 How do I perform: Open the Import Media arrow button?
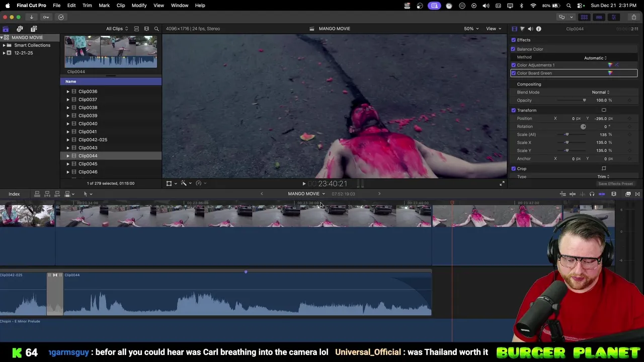click(x=31, y=17)
